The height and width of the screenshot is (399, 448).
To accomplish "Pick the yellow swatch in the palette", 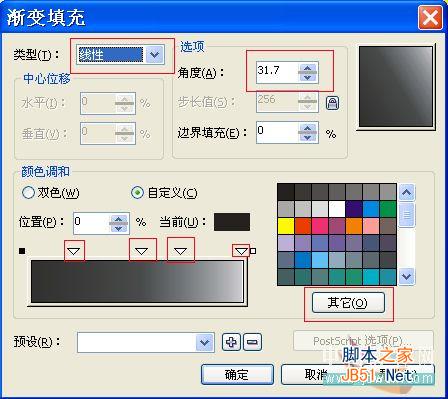I will [x=286, y=226].
